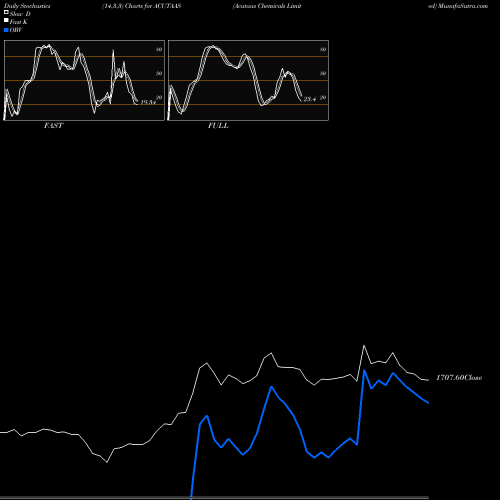Open the FULL stochastic chart panel
Image resolution: width=500 pixels, height=500 pixels.
click(248, 80)
